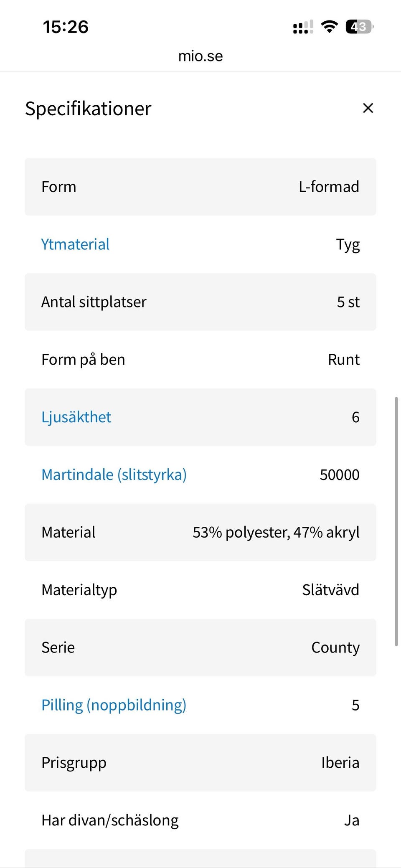This screenshot has height=868, width=401.
Task: Click the vertical scrollbar thumb
Action: pyautogui.click(x=396, y=522)
